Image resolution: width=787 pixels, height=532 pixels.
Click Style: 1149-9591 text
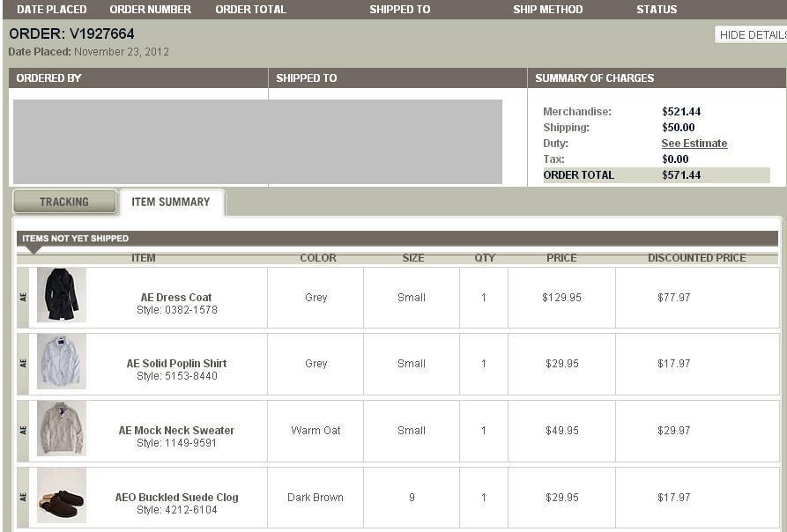176,443
